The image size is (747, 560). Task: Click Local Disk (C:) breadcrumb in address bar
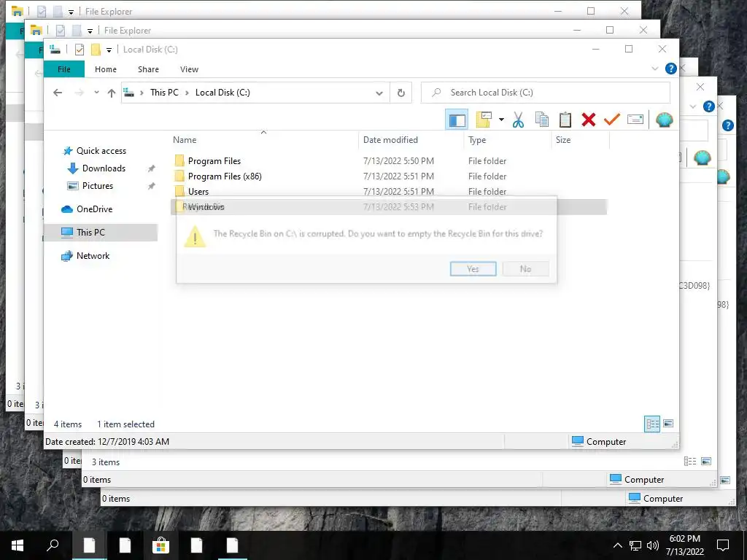tap(222, 93)
